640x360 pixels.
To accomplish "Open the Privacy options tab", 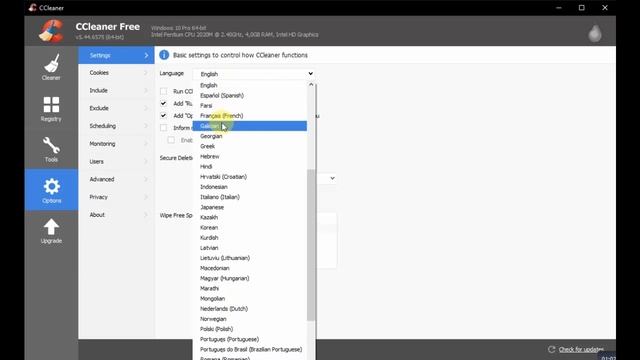I will [116, 197].
